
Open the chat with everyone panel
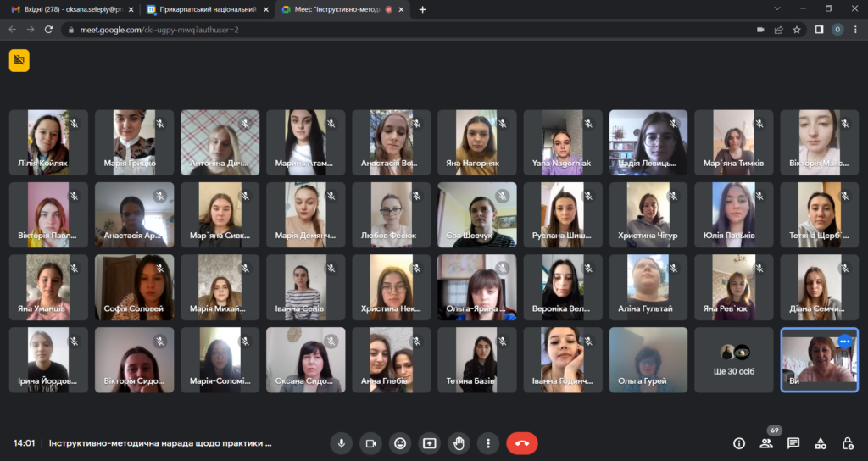coord(793,442)
